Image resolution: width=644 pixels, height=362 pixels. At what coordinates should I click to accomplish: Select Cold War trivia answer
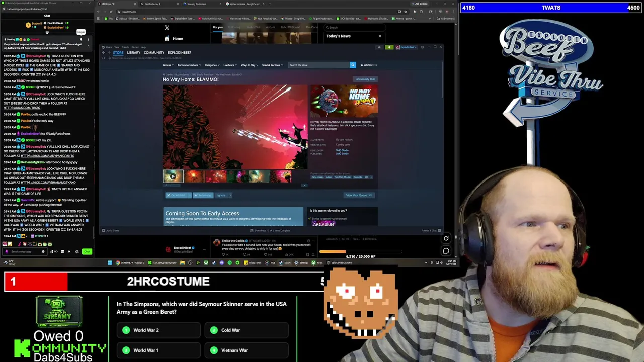click(x=247, y=330)
